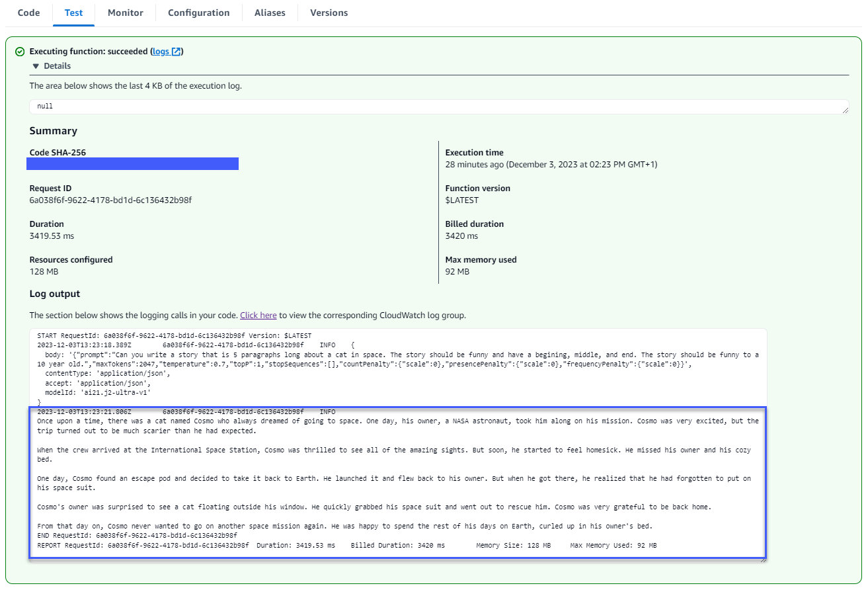Select the Test tab
The width and height of the screenshot is (868, 590).
[x=73, y=13]
